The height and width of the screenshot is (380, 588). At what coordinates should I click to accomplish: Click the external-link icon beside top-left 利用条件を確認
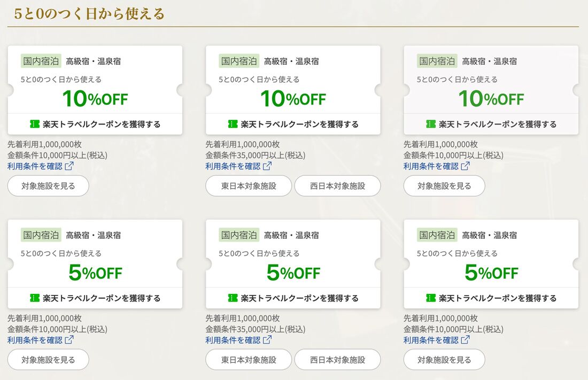(x=70, y=166)
